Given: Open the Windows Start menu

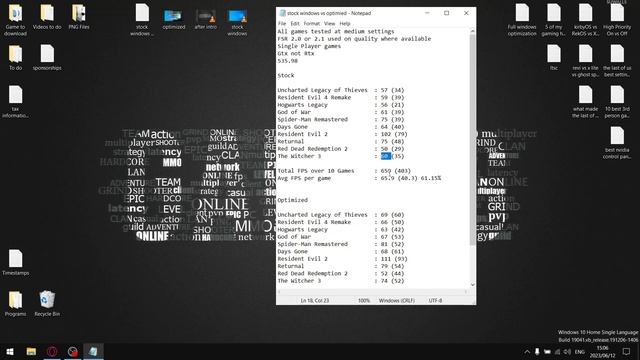Looking at the screenshot, I should point(10,351).
